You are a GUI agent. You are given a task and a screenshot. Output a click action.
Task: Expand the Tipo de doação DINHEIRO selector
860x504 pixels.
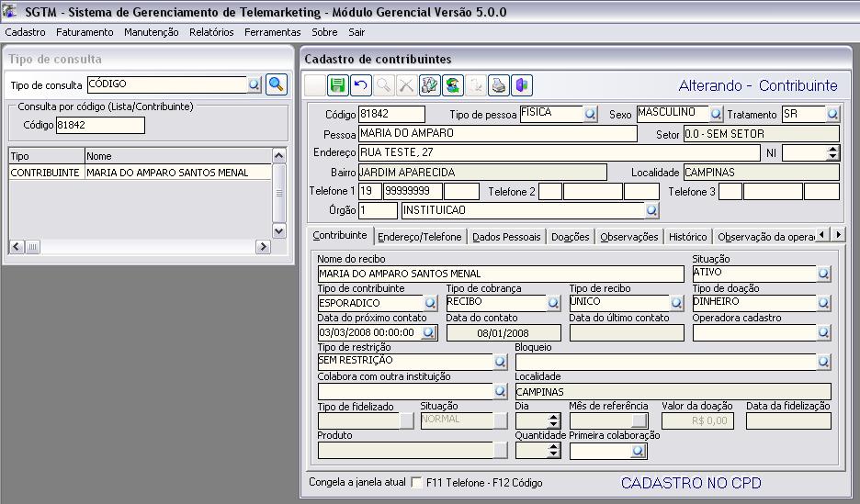pos(823,302)
